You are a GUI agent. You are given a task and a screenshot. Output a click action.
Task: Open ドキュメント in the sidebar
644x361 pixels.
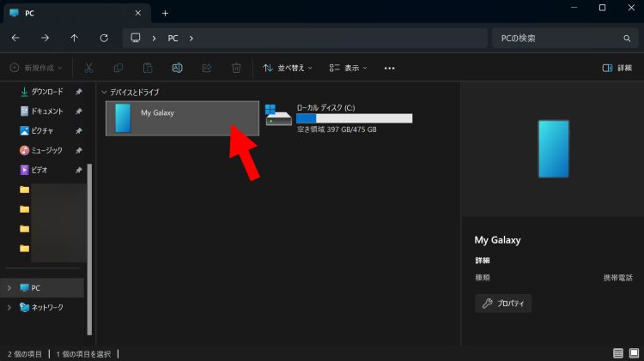(x=42, y=111)
